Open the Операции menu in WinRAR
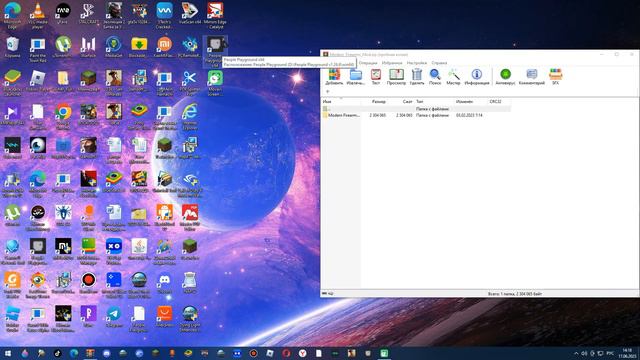 368,63
